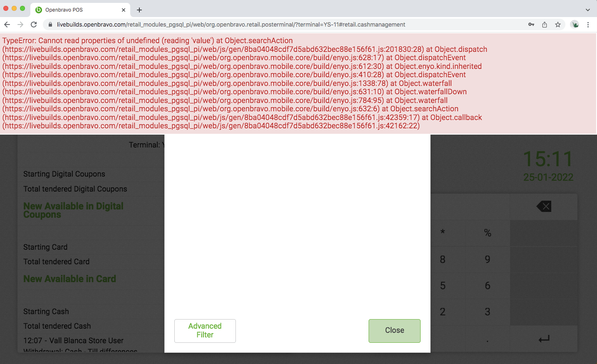Tap keypad number 3
Image resolution: width=597 pixels, height=364 pixels.
pyautogui.click(x=488, y=312)
